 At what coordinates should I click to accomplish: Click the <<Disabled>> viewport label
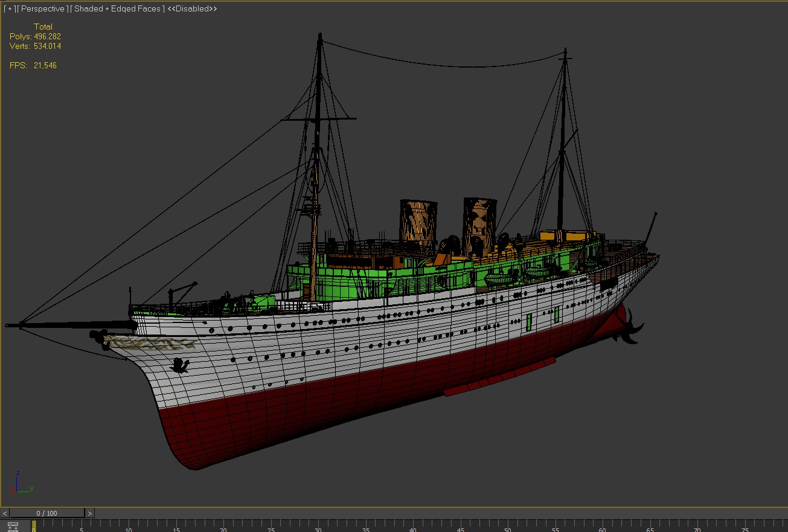[x=192, y=9]
